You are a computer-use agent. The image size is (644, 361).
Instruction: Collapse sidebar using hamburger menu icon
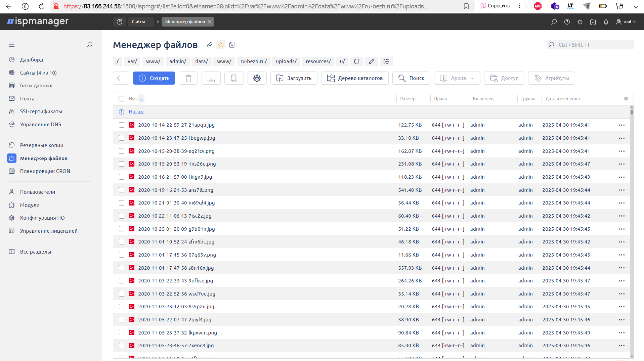point(12,45)
